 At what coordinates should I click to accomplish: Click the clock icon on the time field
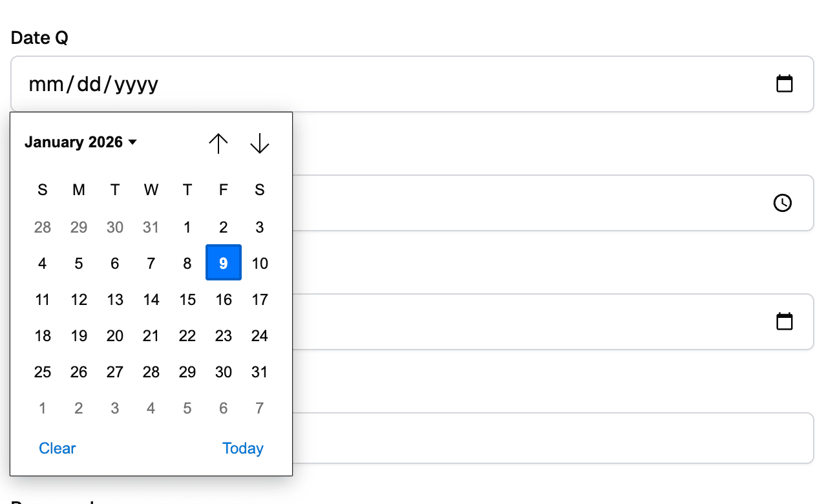coord(782,202)
